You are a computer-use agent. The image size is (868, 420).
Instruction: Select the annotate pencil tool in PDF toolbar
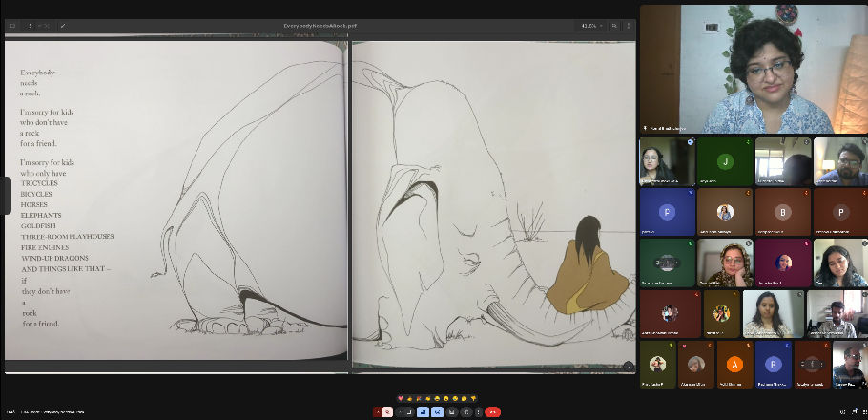(x=63, y=26)
